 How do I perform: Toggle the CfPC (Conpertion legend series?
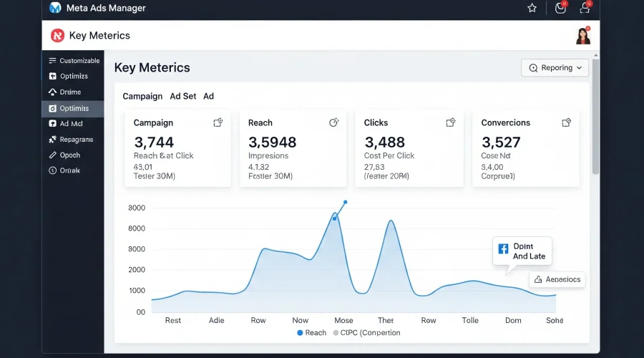coord(366,332)
